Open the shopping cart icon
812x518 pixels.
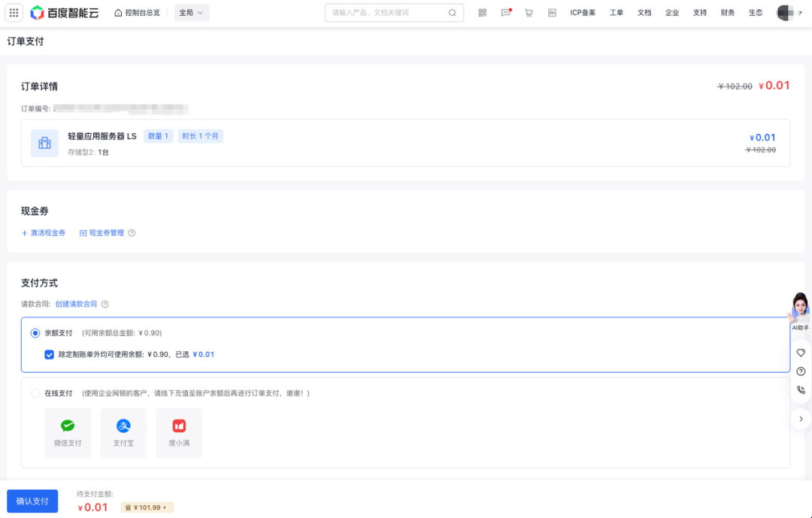pyautogui.click(x=528, y=12)
